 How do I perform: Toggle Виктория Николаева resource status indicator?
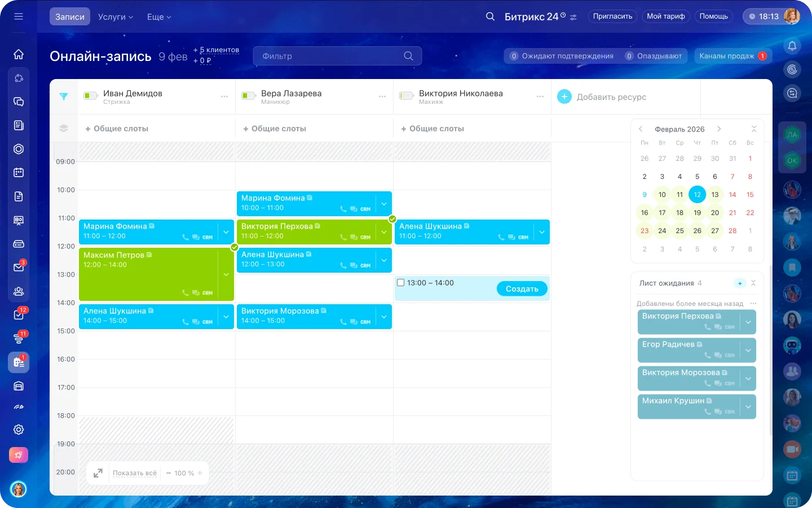(x=406, y=96)
